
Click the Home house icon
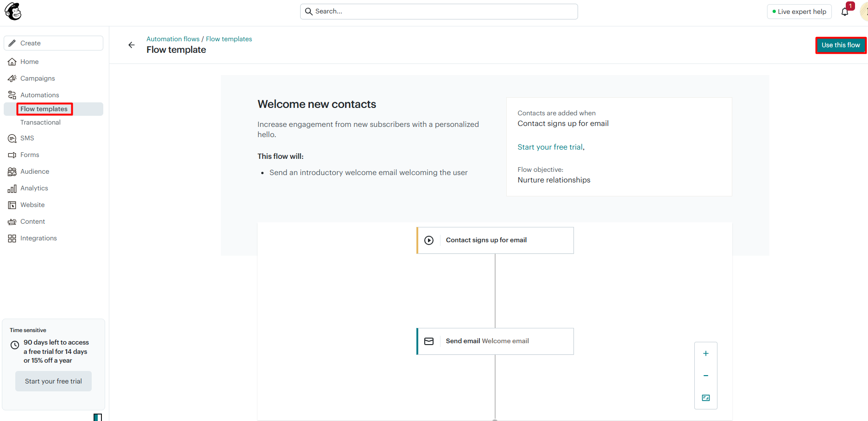[12, 62]
